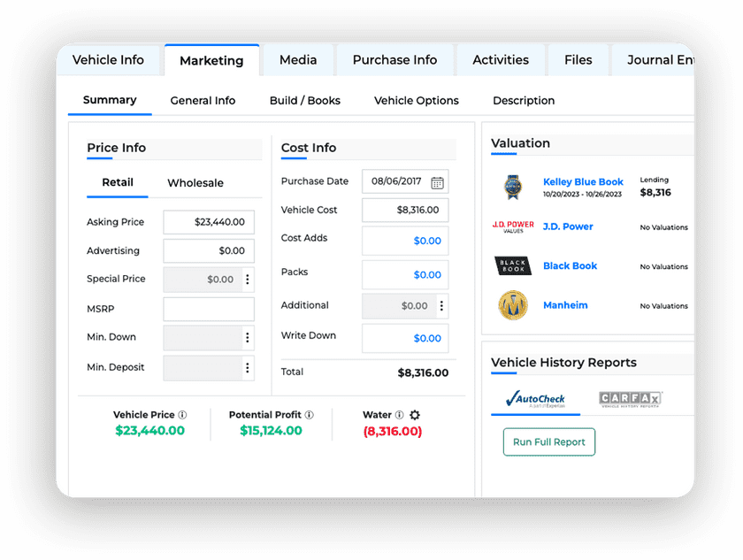This screenshot has height=560, width=743.
Task: Click the Manheim logo icon
Action: (x=512, y=305)
